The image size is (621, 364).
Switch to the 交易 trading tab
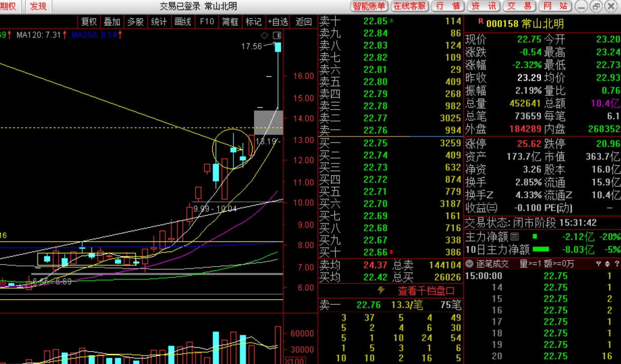point(520,6)
